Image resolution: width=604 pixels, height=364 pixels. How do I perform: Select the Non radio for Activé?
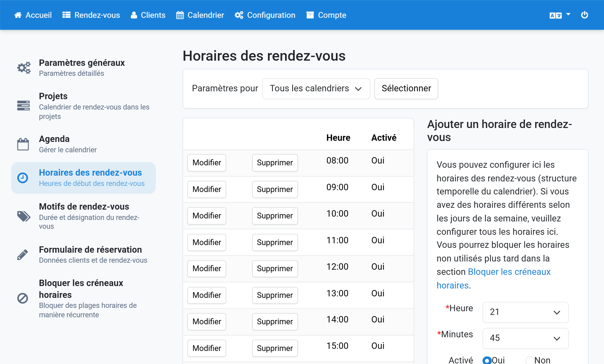pos(530,360)
